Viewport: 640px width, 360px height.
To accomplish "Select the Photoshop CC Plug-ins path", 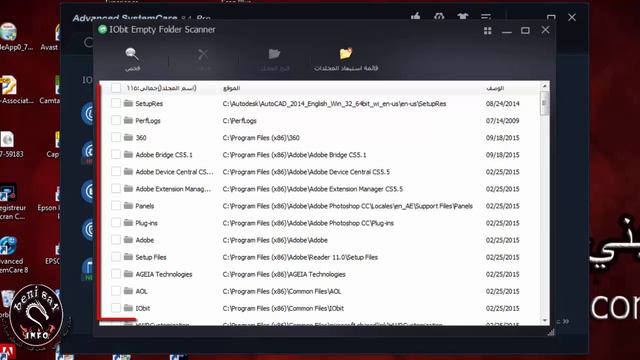I will 308,223.
